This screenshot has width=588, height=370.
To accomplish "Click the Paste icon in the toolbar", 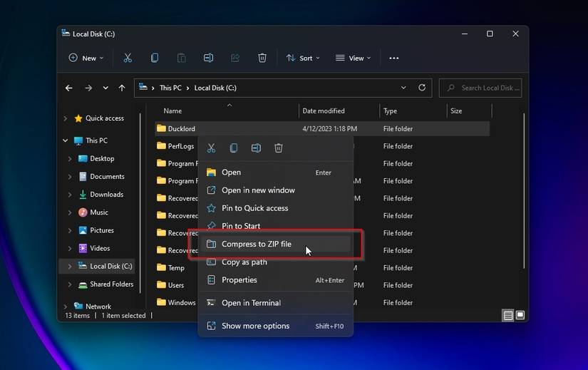I will 182,58.
